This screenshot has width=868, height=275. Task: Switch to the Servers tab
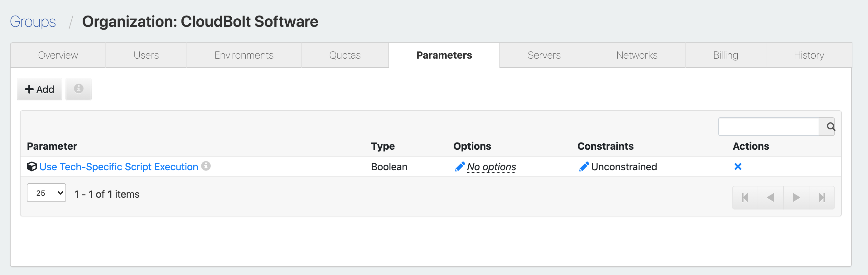(544, 55)
